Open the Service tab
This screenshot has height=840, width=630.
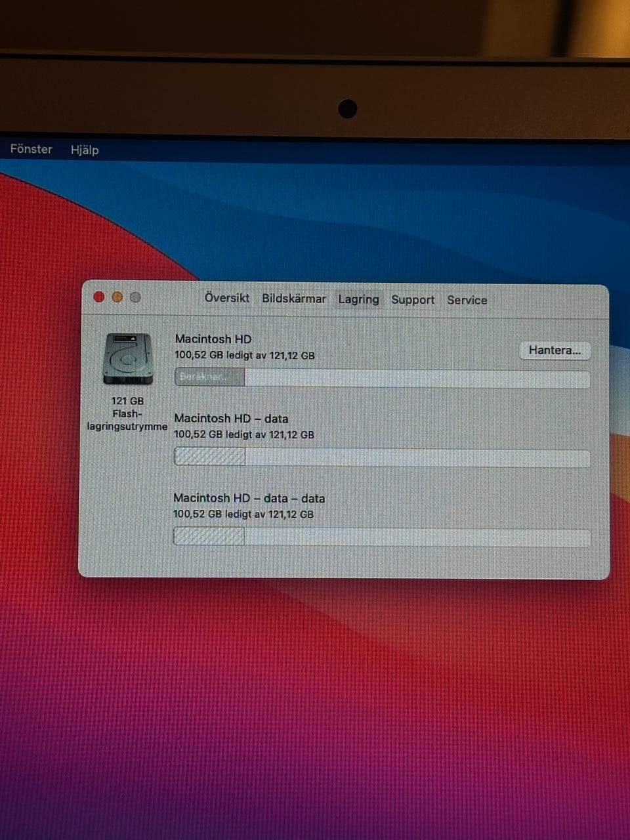pos(467,300)
